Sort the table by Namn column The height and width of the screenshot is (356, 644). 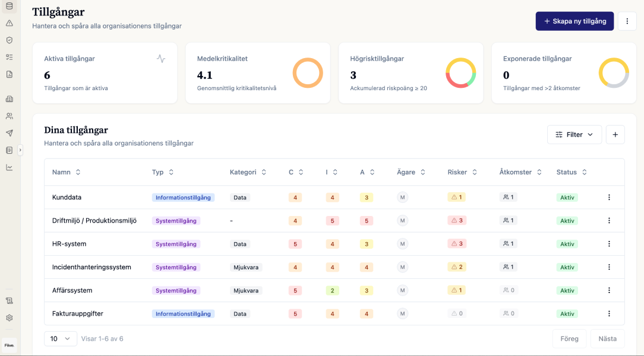click(66, 172)
